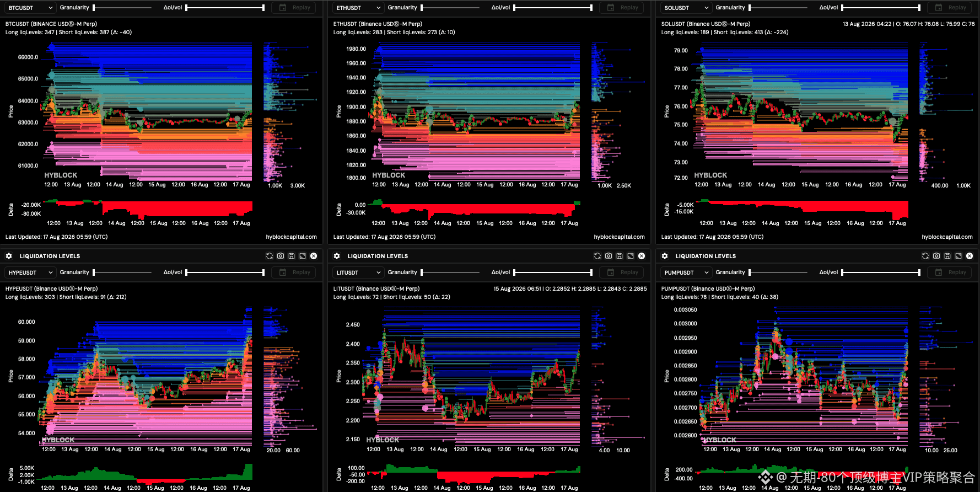Screen dimensions: 980x492
Task: Take camera snapshot of HYPEUSDT panel
Action: [x=281, y=256]
